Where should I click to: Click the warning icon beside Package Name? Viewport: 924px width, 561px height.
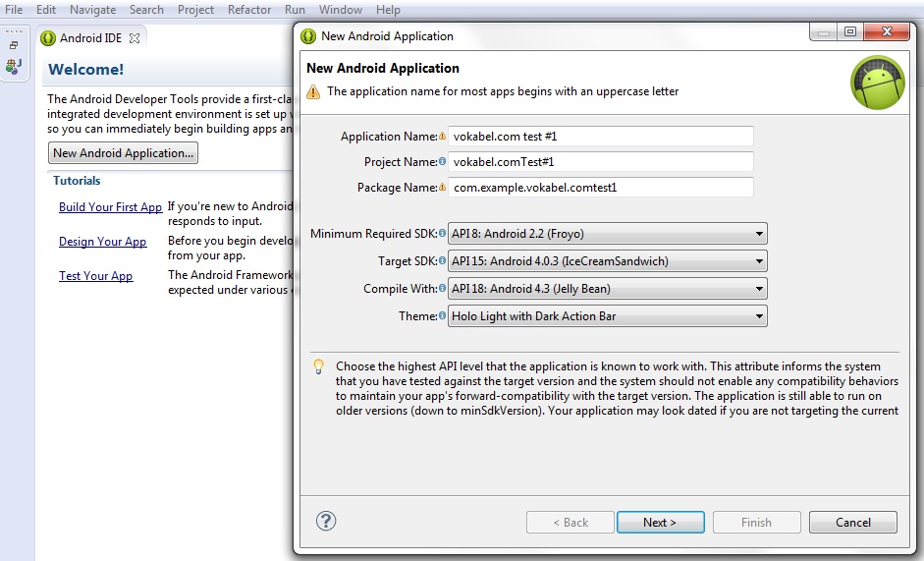(x=442, y=187)
